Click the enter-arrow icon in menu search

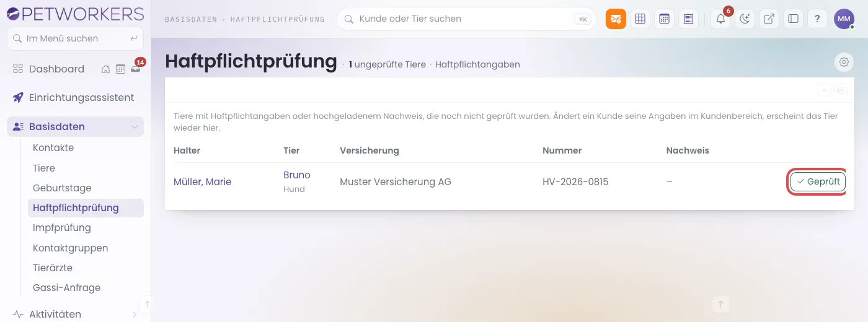coord(133,38)
